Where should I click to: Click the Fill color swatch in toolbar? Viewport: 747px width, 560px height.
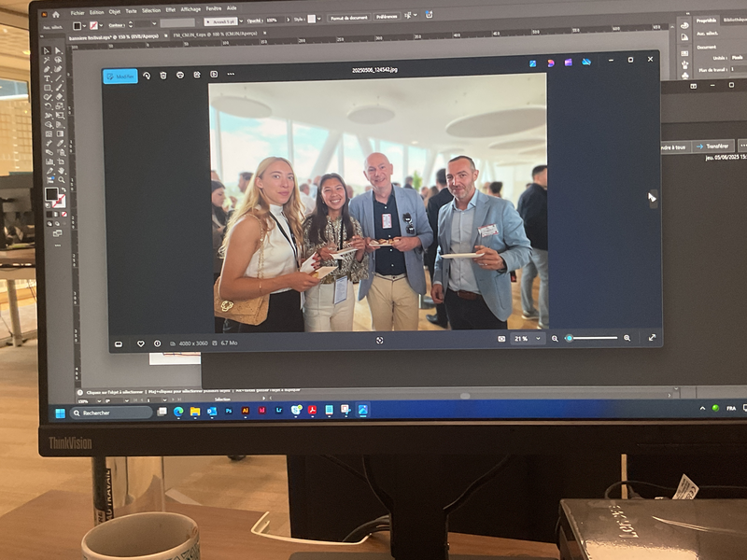point(51,193)
